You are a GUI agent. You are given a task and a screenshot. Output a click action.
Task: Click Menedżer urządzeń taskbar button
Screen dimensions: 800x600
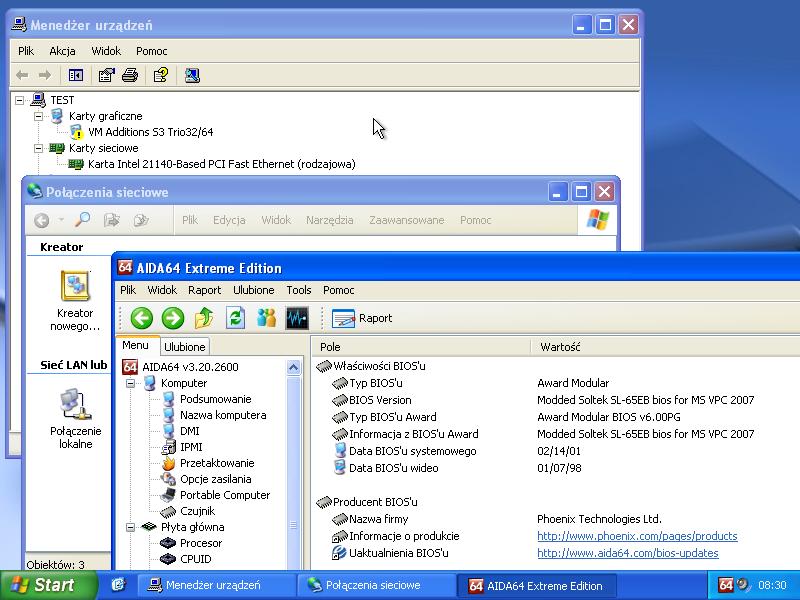click(217, 585)
